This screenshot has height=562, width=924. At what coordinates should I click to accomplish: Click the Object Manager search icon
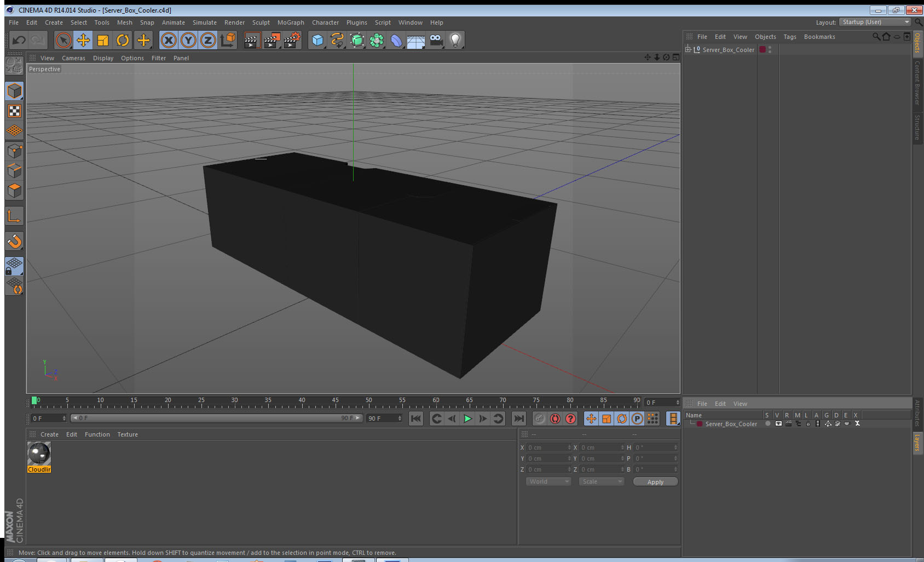(x=876, y=37)
